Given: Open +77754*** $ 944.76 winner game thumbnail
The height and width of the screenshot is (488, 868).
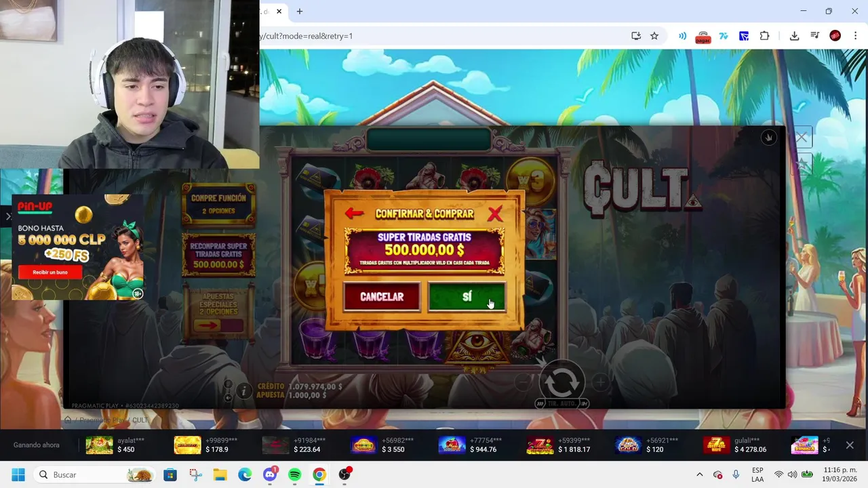Looking at the screenshot, I should 452,445.
